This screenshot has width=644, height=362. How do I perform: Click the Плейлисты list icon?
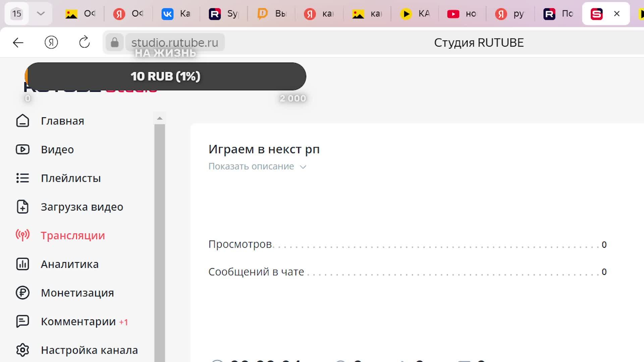(x=22, y=178)
